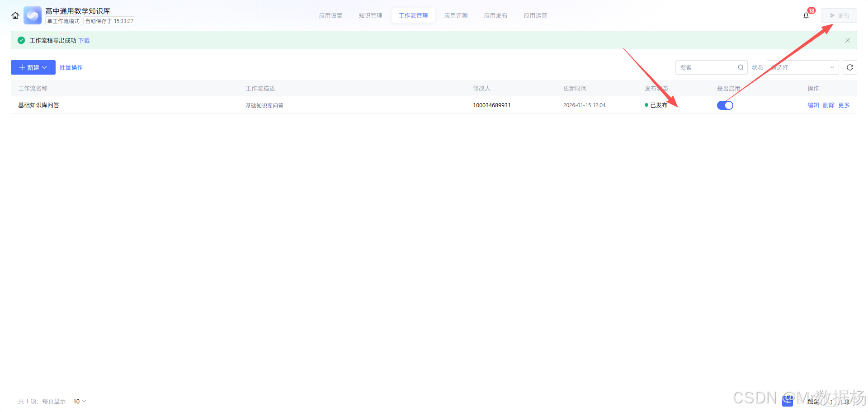Click 批量操作 link

click(x=71, y=67)
